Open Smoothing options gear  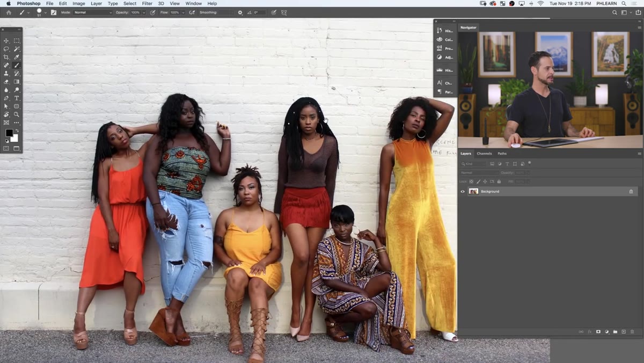[x=240, y=12]
